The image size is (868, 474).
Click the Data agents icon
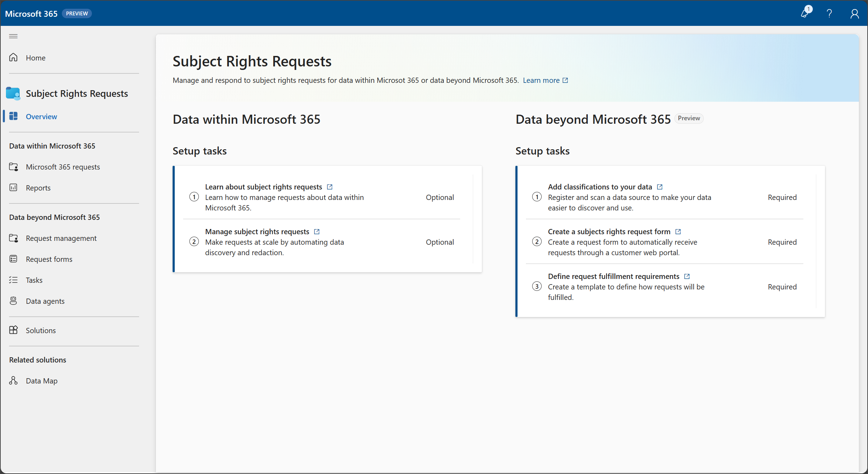click(x=14, y=301)
